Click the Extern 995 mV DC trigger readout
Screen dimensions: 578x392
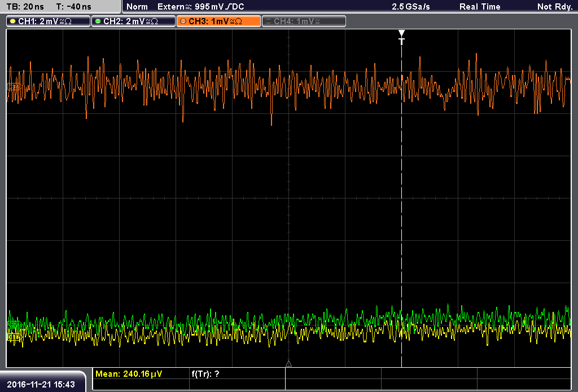[200, 7]
